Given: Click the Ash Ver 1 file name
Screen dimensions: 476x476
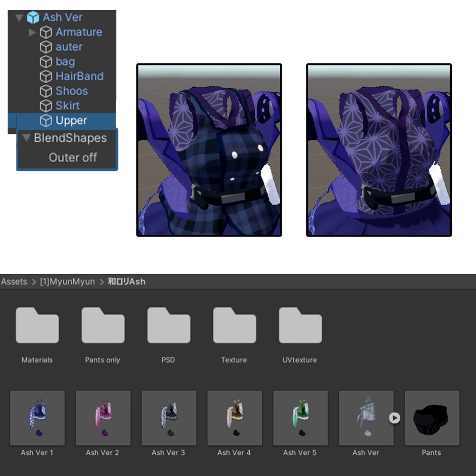Looking at the screenshot, I should [x=37, y=453].
